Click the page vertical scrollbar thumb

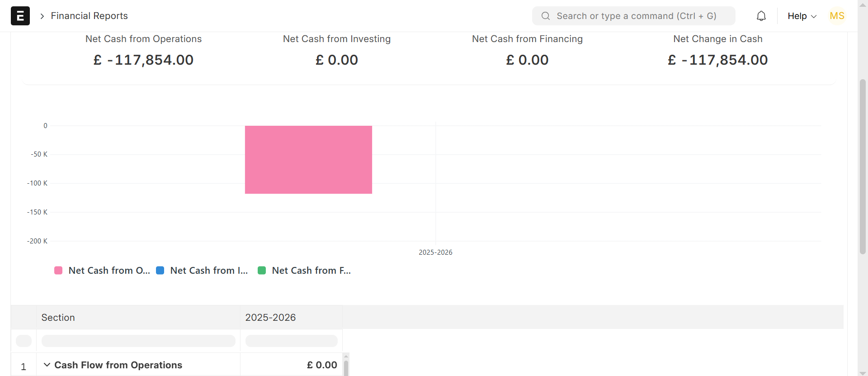tap(863, 167)
